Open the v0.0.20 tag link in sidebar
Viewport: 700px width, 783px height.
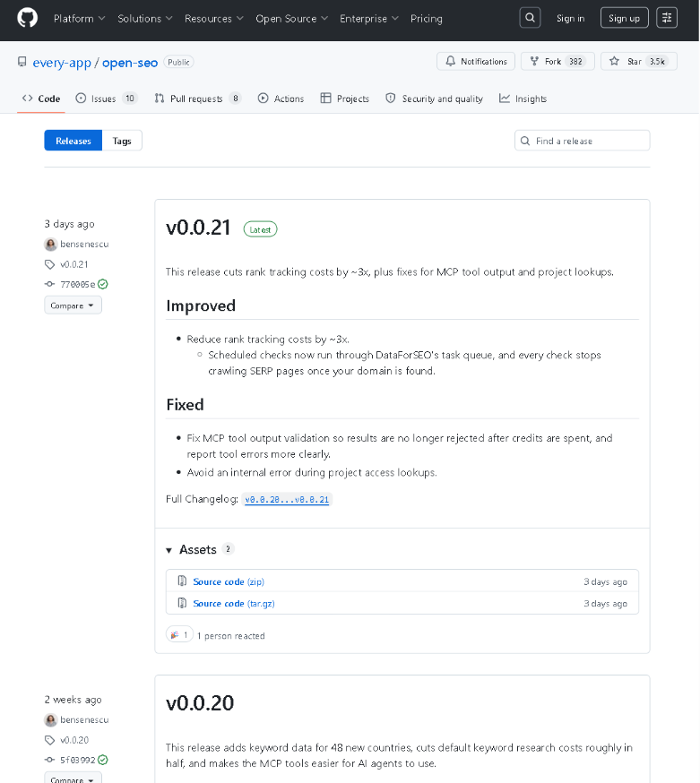74,740
